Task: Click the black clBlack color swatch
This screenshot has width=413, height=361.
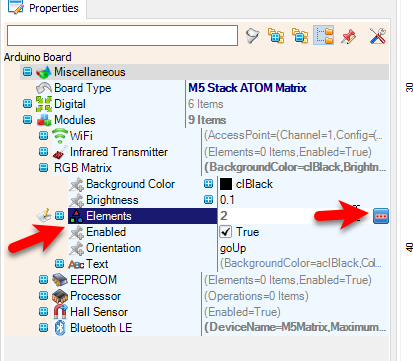Action: point(226,184)
